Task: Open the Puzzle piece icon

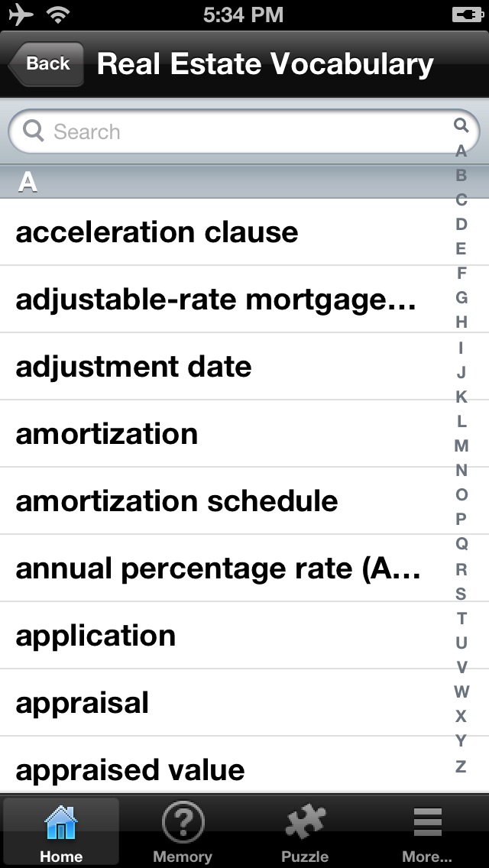Action: (305, 823)
